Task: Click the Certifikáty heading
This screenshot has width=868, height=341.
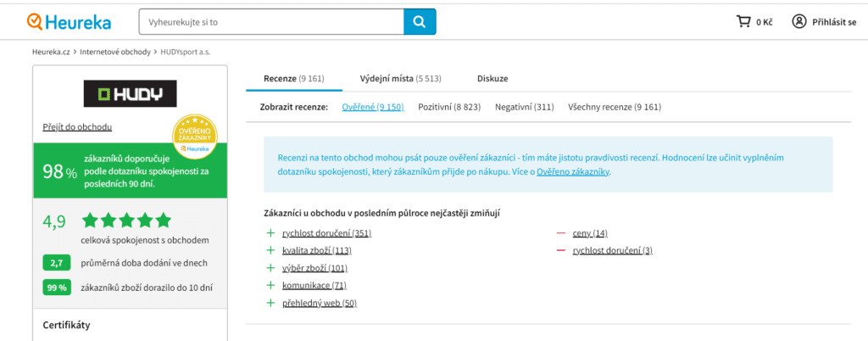Action: point(66,325)
